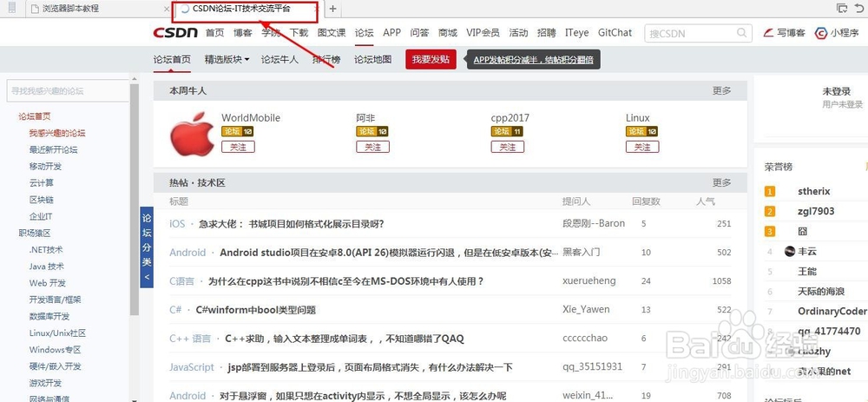The image size is (868, 402).
Task: Go to 下载 in the navigation
Action: pyautogui.click(x=299, y=33)
